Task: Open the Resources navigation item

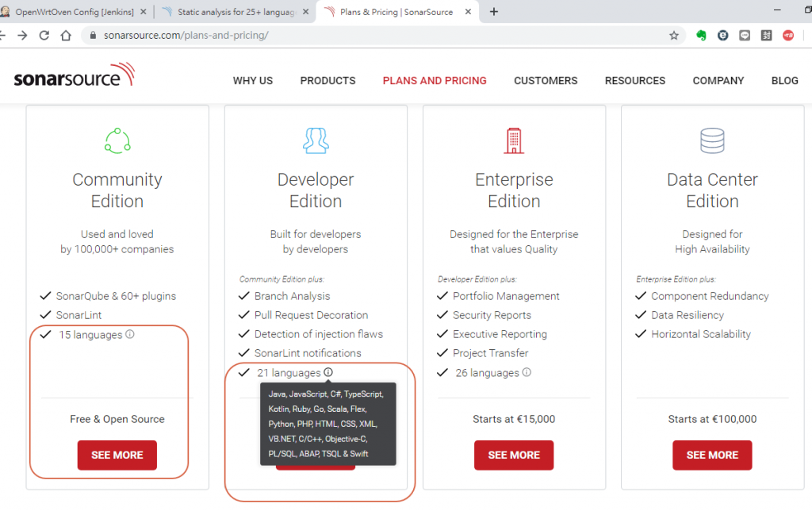Action: coord(635,81)
